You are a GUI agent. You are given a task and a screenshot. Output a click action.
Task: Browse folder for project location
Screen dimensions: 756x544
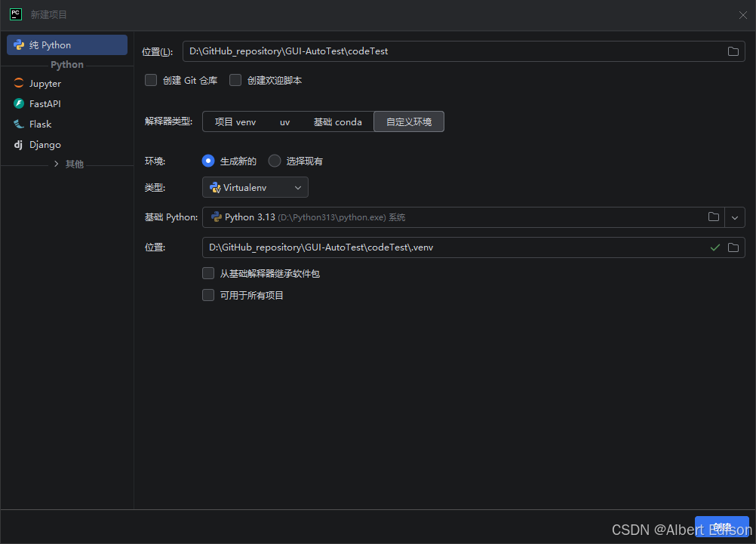733,51
